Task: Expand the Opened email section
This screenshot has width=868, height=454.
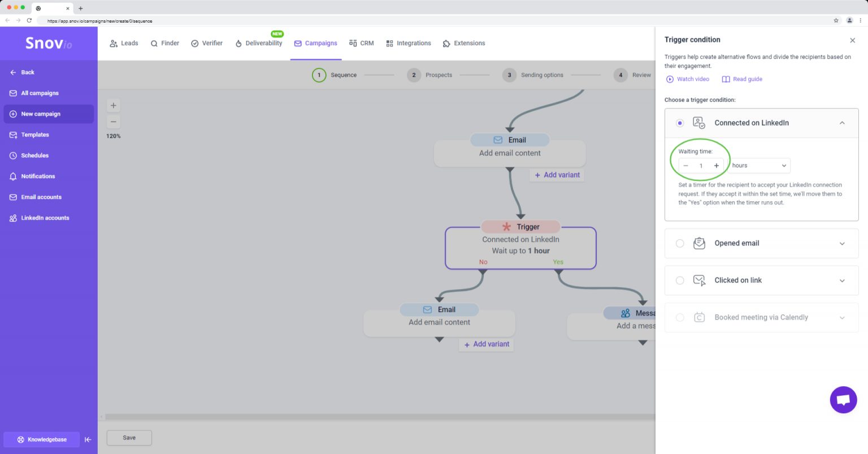Action: (842, 244)
